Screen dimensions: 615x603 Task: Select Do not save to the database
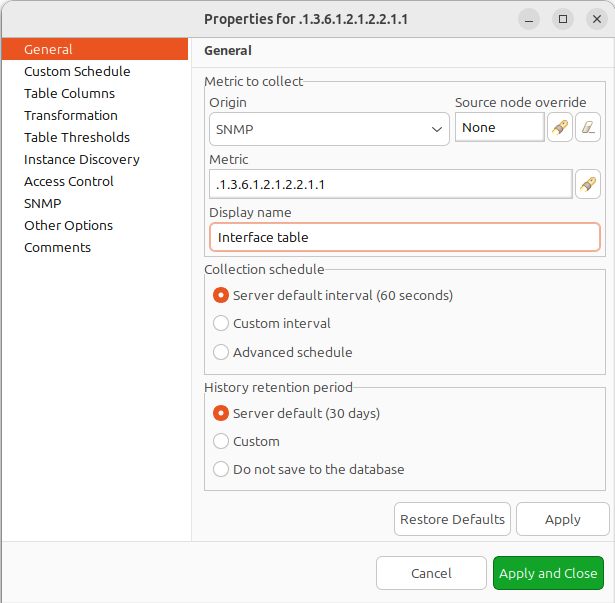[221, 469]
